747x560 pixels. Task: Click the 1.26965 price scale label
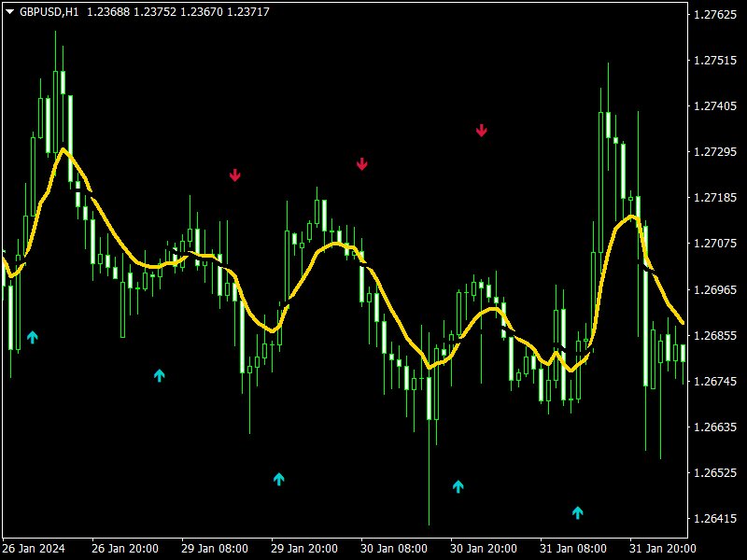coord(714,289)
